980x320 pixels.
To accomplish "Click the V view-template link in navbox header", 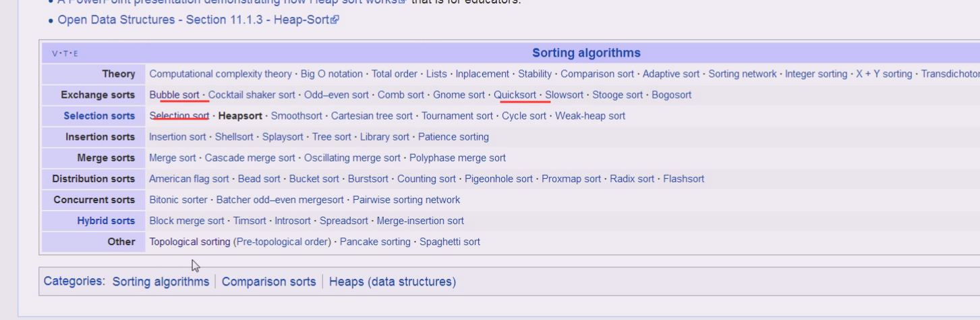I will coord(54,54).
